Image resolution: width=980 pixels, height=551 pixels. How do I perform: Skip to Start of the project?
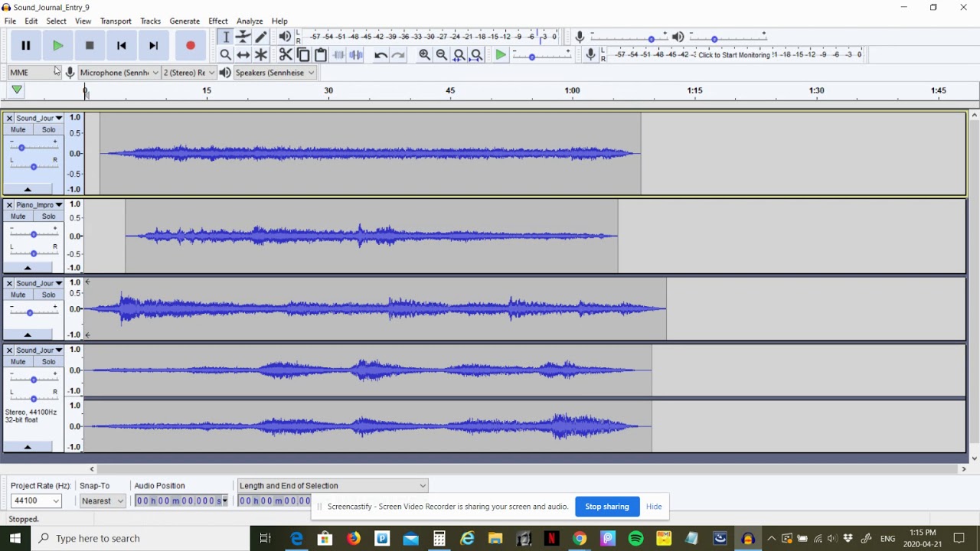click(x=122, y=46)
